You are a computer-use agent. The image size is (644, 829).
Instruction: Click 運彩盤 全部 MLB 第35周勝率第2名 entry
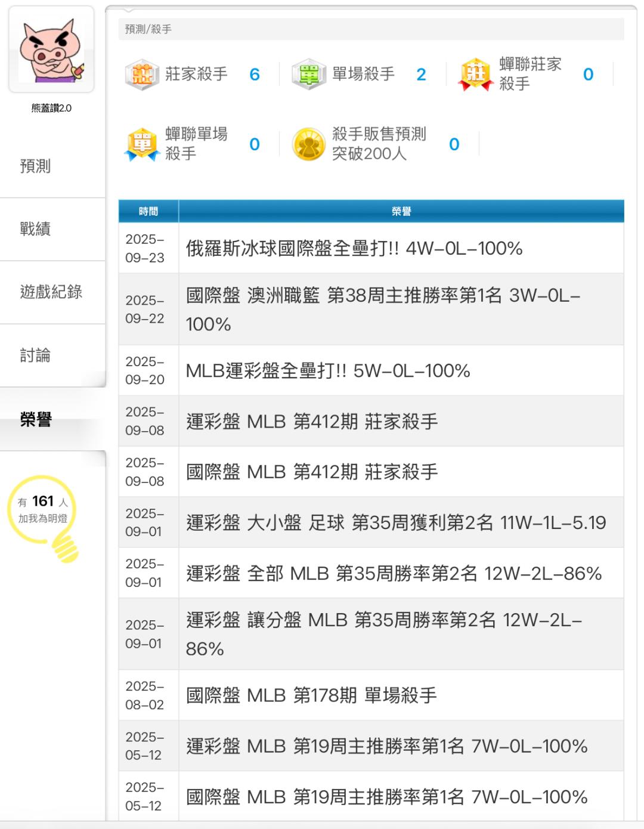pos(371,573)
